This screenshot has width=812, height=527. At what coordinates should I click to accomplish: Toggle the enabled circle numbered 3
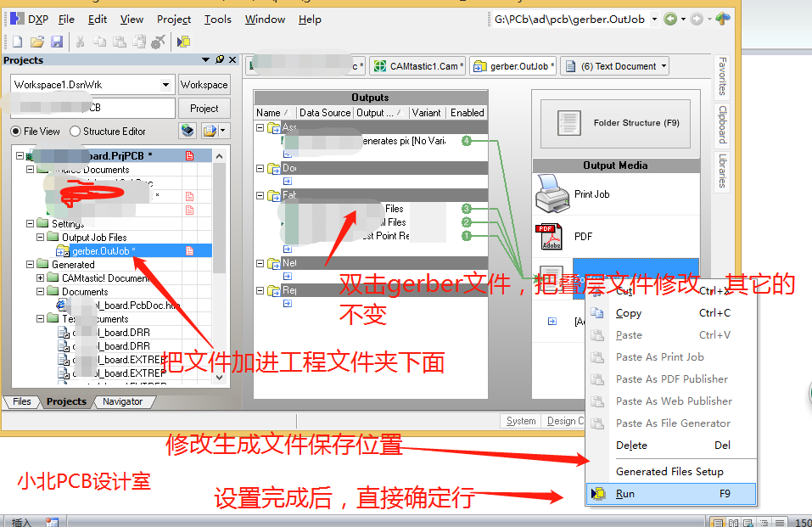coord(467,209)
